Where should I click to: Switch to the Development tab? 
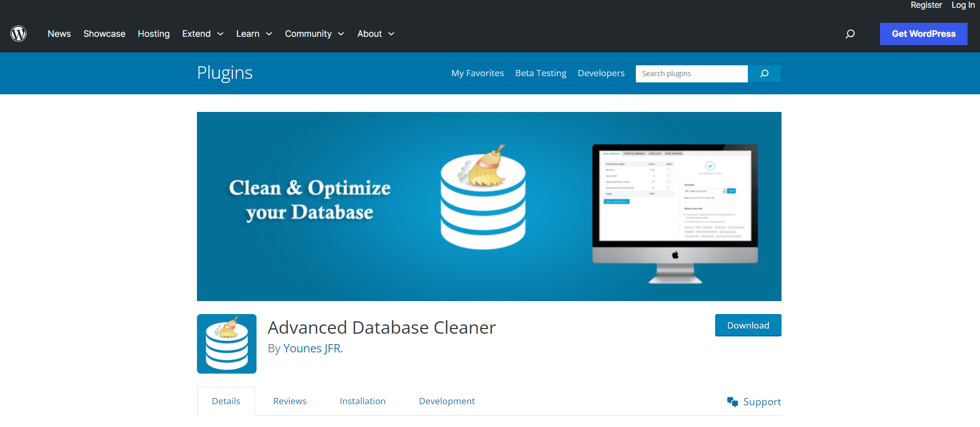(447, 401)
